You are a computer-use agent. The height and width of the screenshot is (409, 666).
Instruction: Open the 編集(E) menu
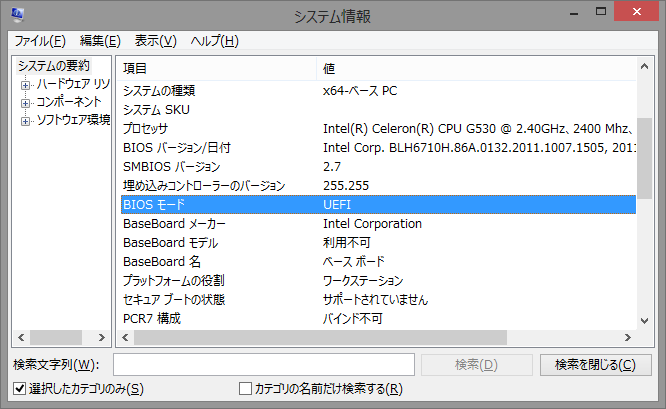tap(100, 41)
